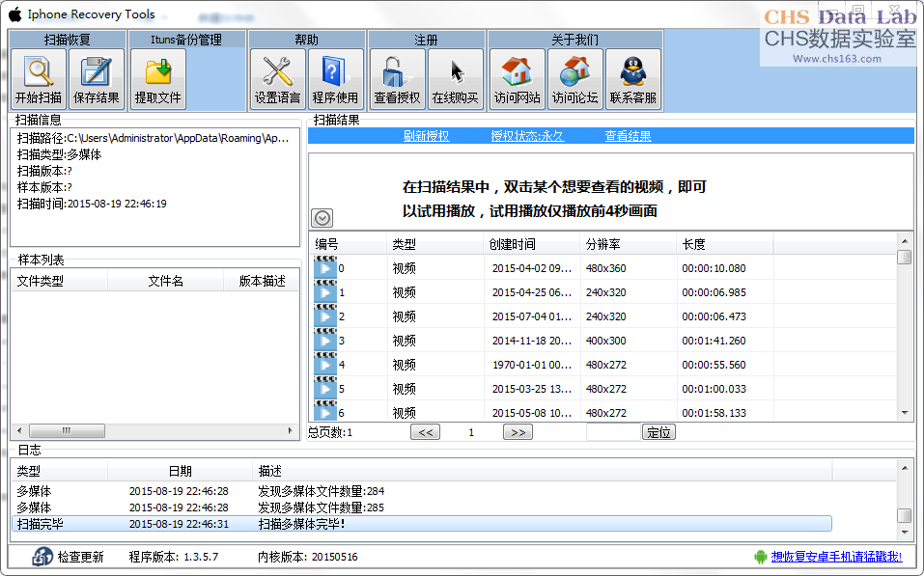The image size is (924, 576).
Task: Click the 程序版本: 1.3.5.7 status text
Action: [174, 557]
